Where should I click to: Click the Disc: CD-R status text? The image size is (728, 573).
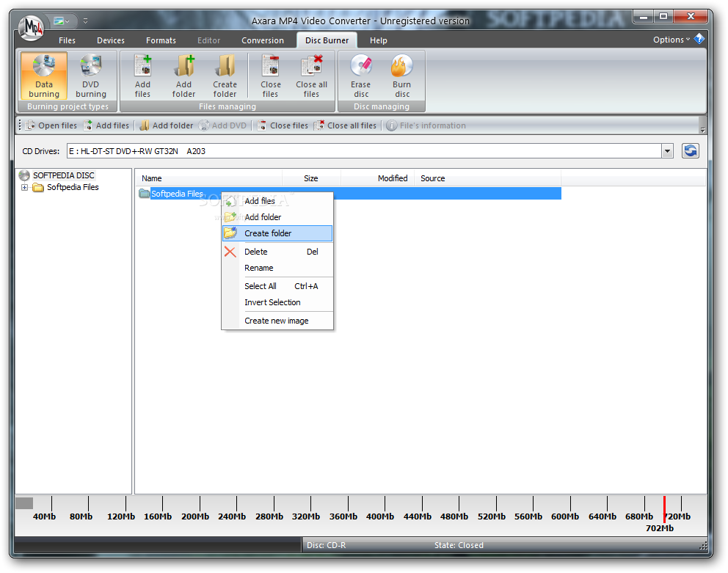point(326,545)
